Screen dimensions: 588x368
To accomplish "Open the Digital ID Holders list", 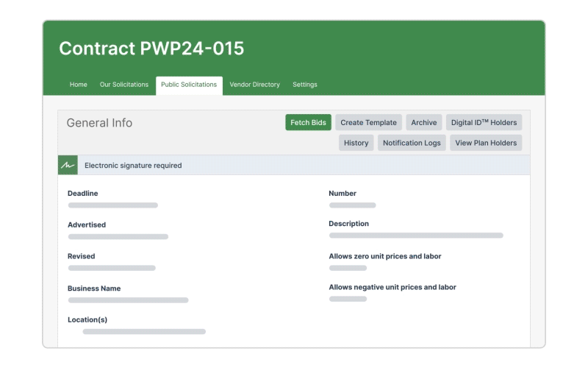I will click(x=484, y=123).
